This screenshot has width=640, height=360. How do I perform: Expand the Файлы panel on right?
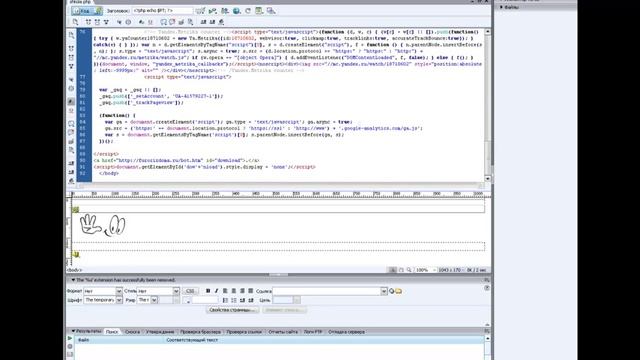click(x=501, y=7)
